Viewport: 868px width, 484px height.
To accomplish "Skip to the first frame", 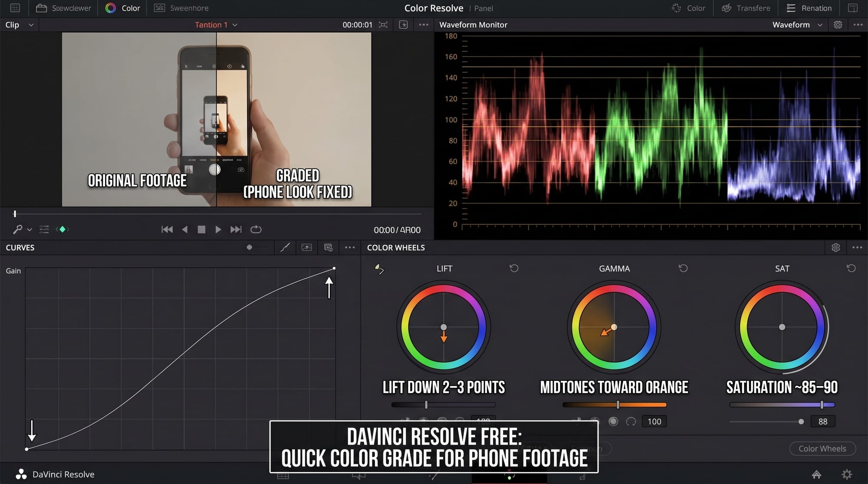I will (x=167, y=229).
